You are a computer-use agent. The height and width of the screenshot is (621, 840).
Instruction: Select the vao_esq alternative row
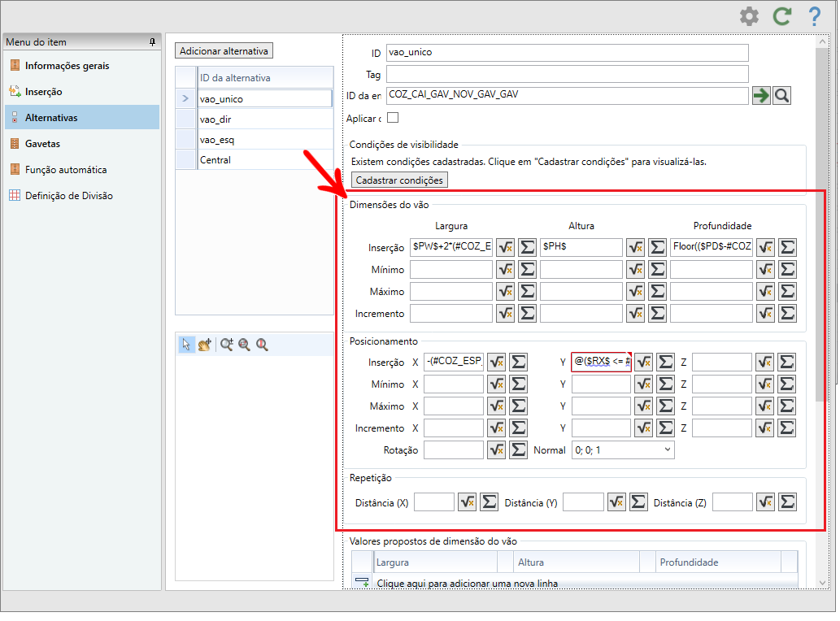point(255,140)
